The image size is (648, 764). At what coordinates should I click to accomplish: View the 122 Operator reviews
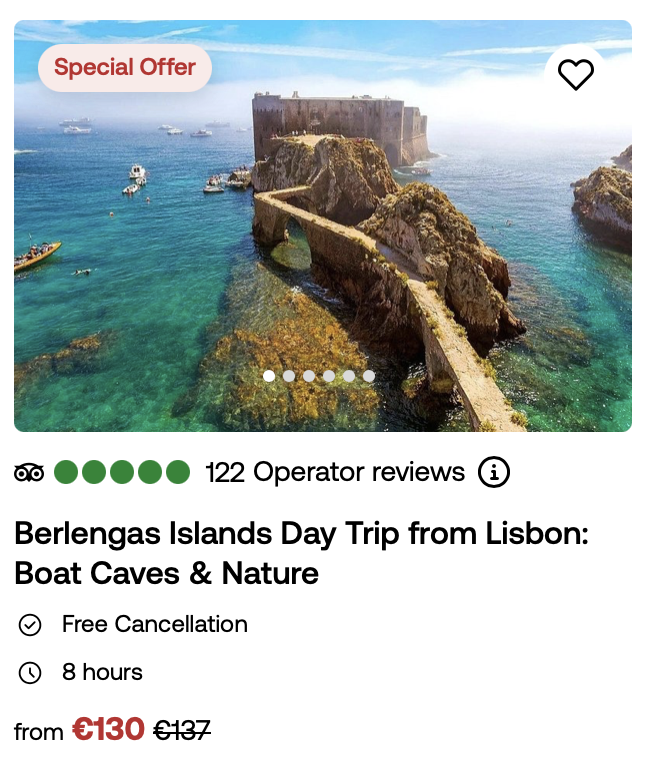(335, 472)
